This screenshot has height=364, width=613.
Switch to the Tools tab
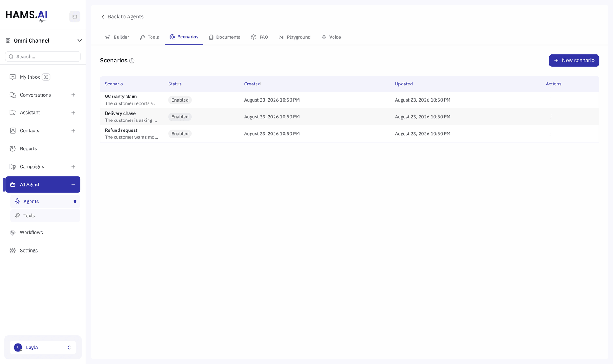point(149,37)
